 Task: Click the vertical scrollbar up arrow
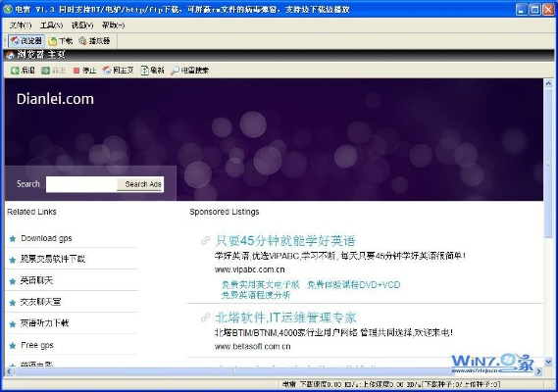coord(548,84)
